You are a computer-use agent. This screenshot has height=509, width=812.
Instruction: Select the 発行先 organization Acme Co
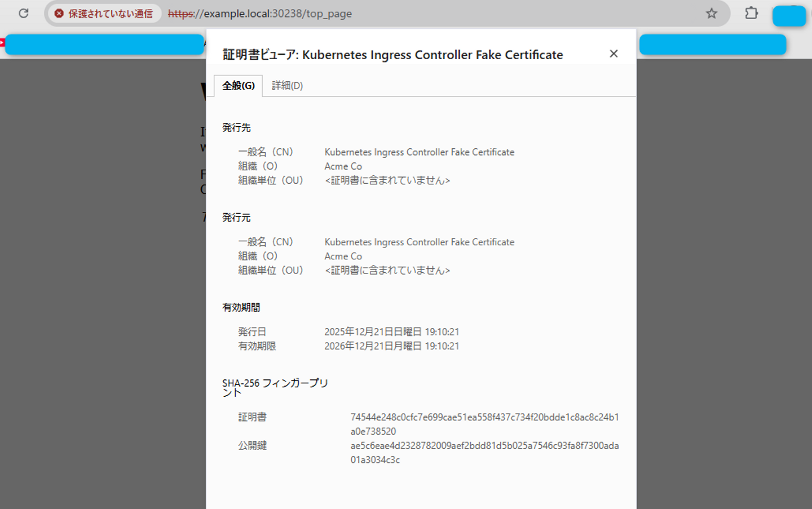pos(343,166)
